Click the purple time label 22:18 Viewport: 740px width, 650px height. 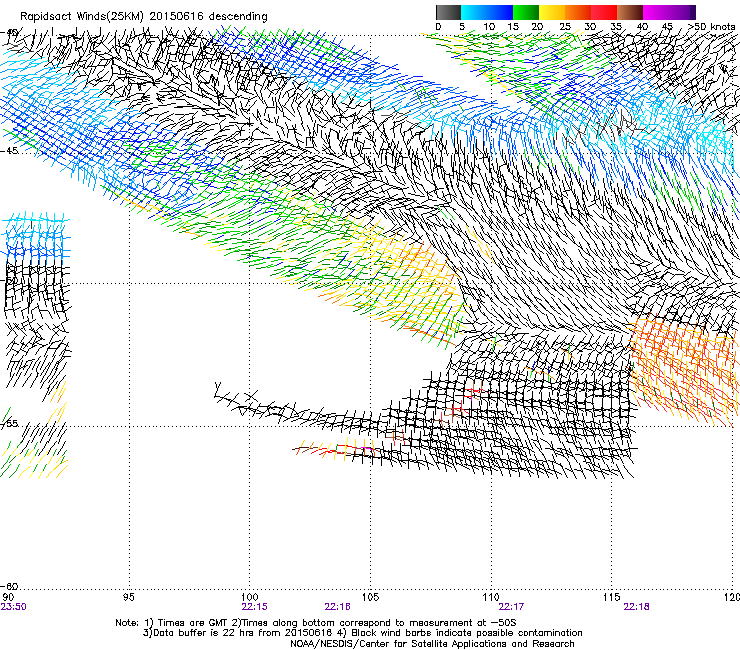click(636, 607)
